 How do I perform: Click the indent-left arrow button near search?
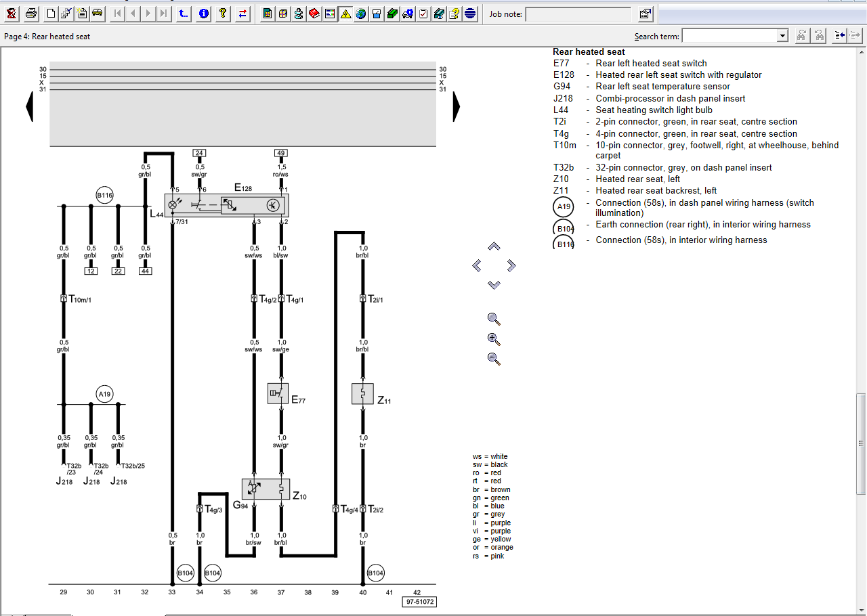840,36
